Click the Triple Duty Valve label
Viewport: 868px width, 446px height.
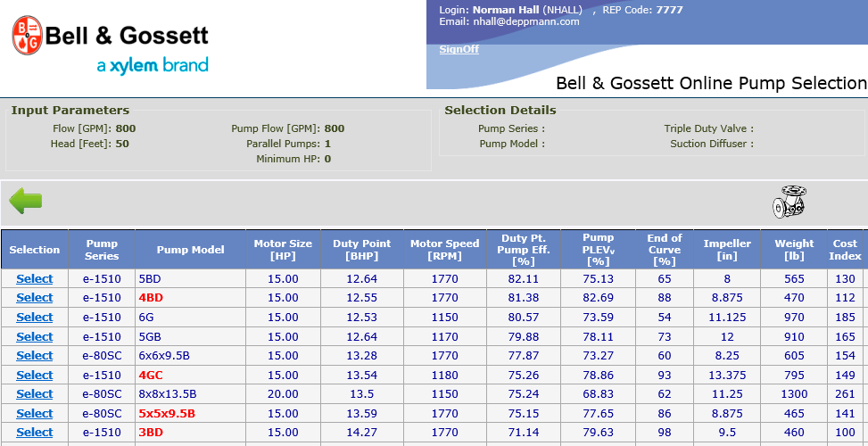(x=708, y=129)
